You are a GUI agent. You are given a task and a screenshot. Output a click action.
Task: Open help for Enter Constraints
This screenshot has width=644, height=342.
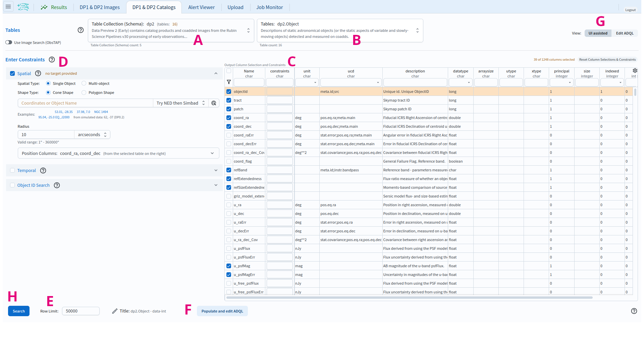click(x=52, y=60)
